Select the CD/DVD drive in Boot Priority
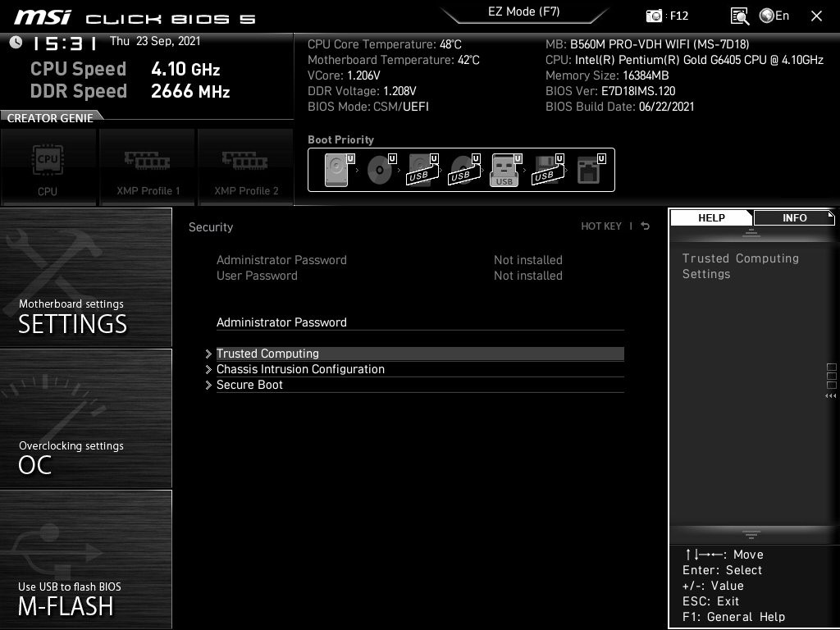 point(377,170)
